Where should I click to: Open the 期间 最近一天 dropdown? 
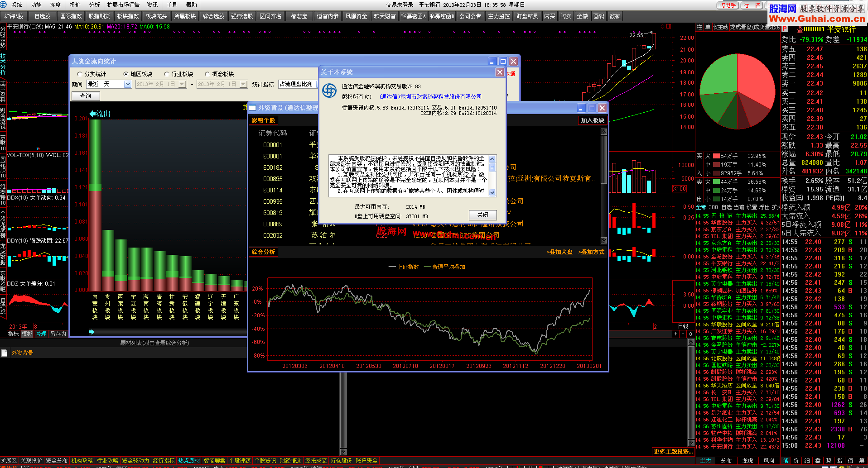[109, 84]
